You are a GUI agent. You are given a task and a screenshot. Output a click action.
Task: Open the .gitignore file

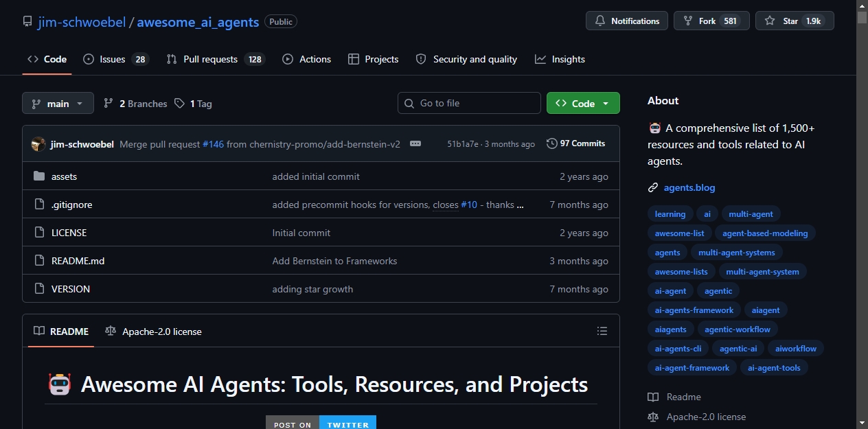(x=71, y=205)
